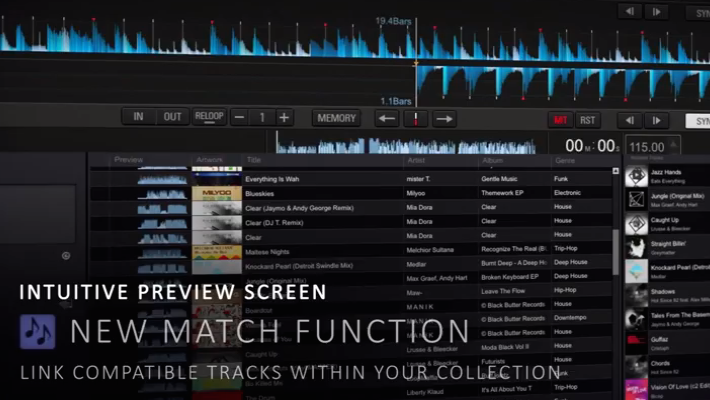Screen dimensions: 710x400
Task: Click upper deck step forward icon
Action: 655,12
